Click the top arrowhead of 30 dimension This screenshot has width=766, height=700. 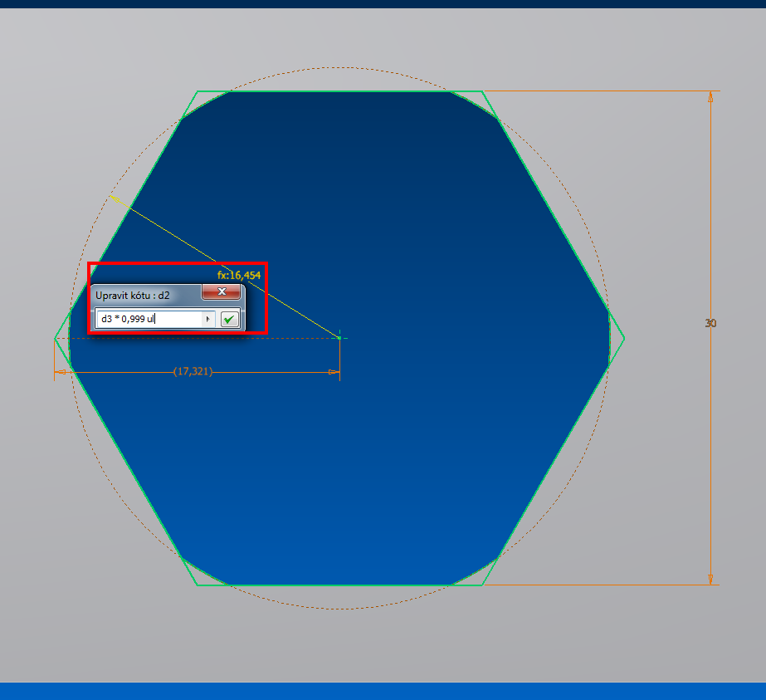pyautogui.click(x=710, y=97)
